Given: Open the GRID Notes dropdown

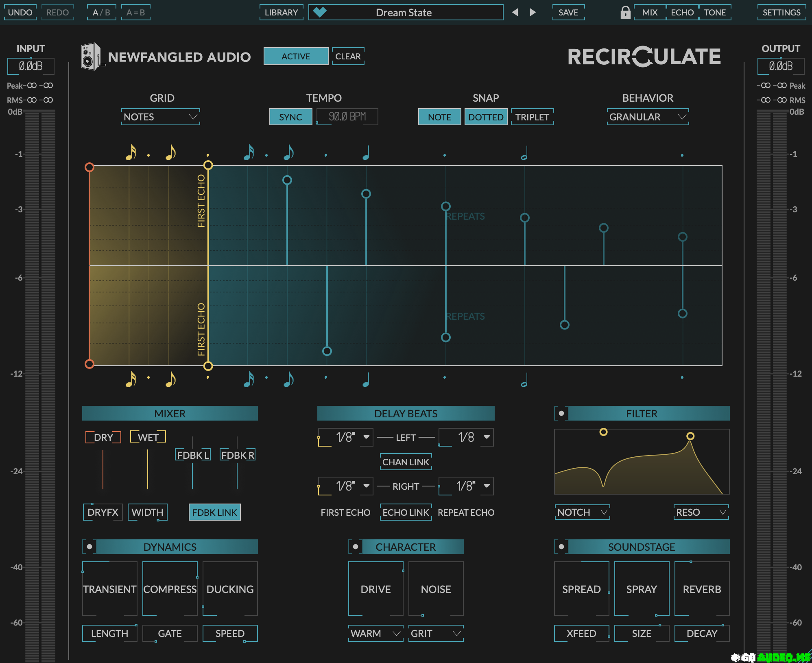Looking at the screenshot, I should (x=160, y=117).
